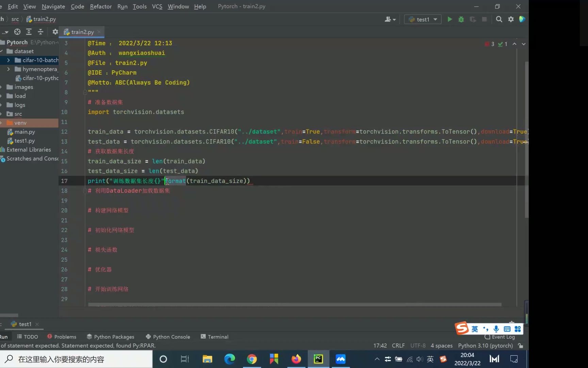Click the JetBrains Toolbox colorful icon
588x368 pixels.
pyautogui.click(x=522, y=19)
